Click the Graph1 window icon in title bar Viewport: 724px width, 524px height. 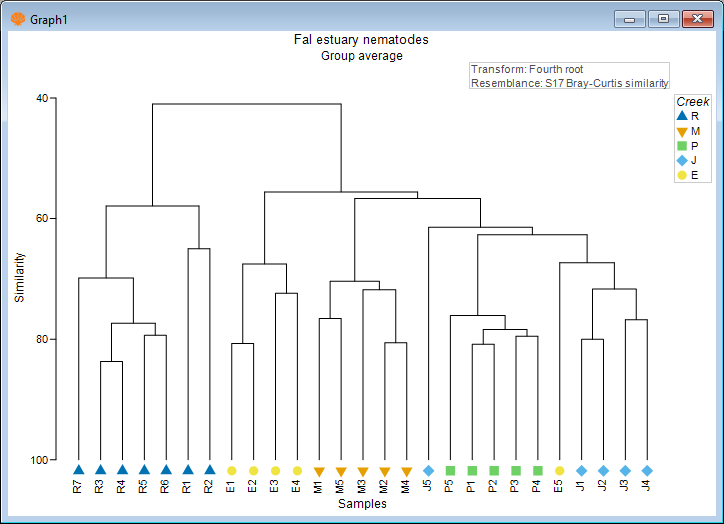click(17, 19)
